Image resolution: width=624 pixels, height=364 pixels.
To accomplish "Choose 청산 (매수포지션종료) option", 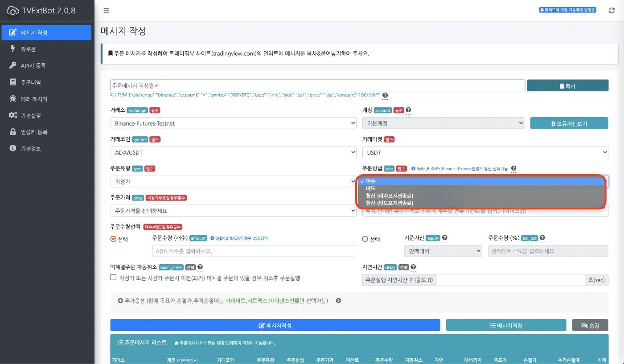I will (481, 196).
